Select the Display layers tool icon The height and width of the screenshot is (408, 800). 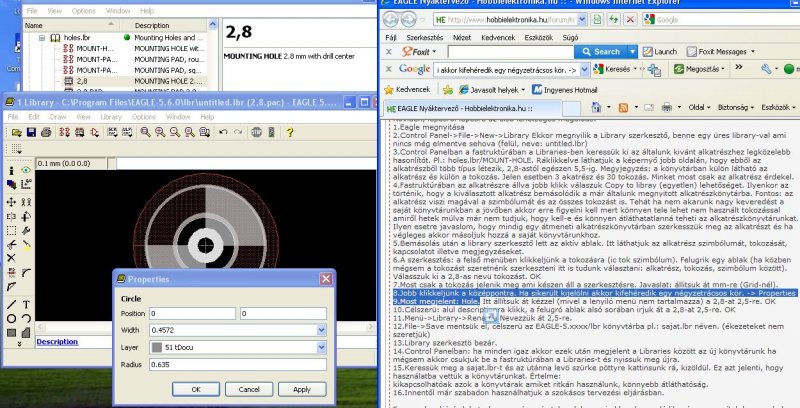[11, 184]
